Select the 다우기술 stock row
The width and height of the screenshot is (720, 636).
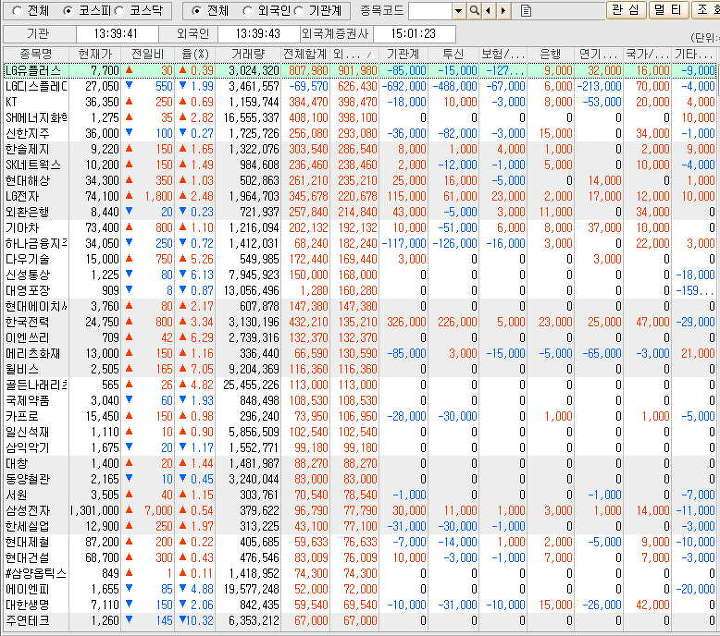(360, 259)
